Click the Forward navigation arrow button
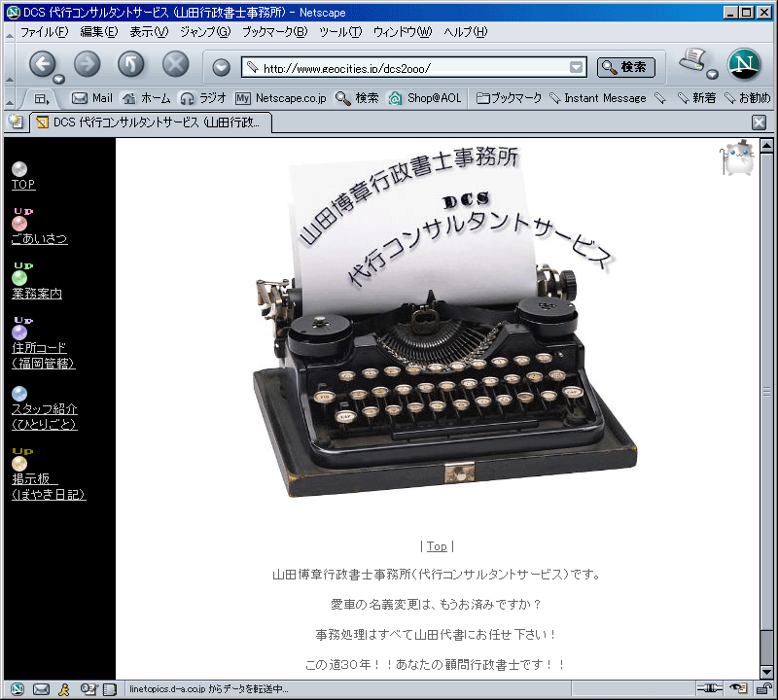 (87, 64)
